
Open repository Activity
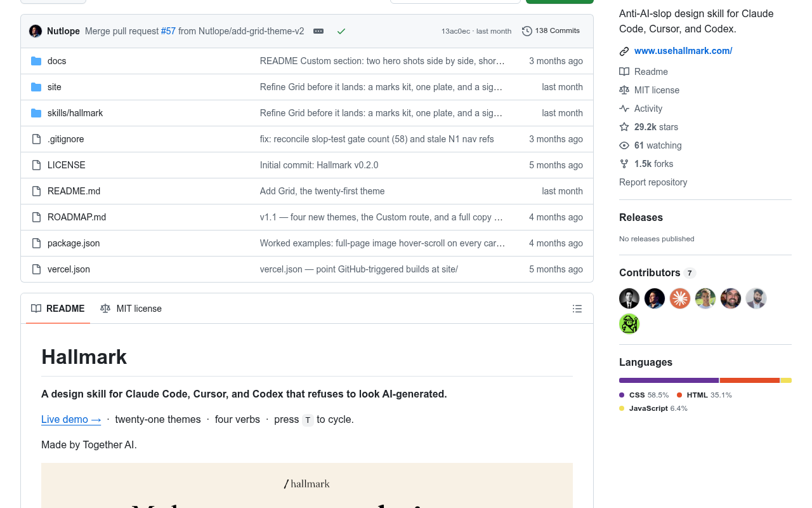(x=648, y=109)
